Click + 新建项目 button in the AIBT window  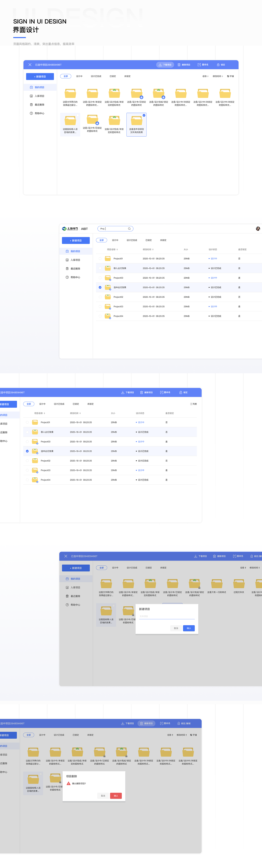pos(76,241)
